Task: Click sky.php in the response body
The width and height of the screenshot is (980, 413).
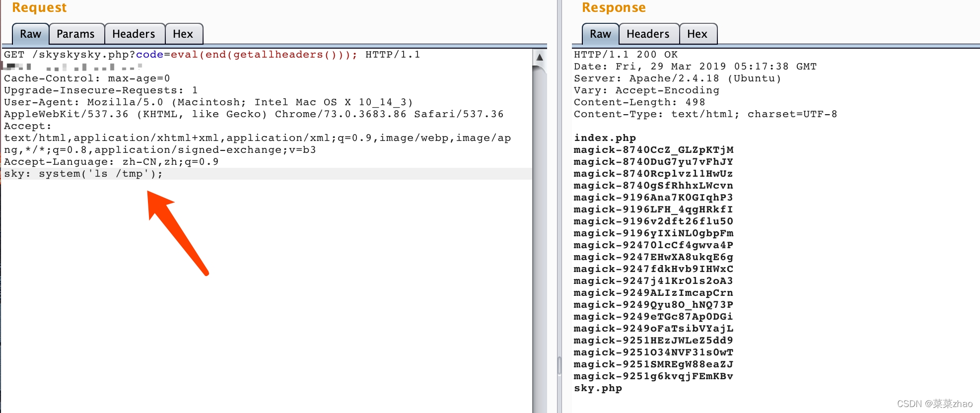Action: (598, 388)
